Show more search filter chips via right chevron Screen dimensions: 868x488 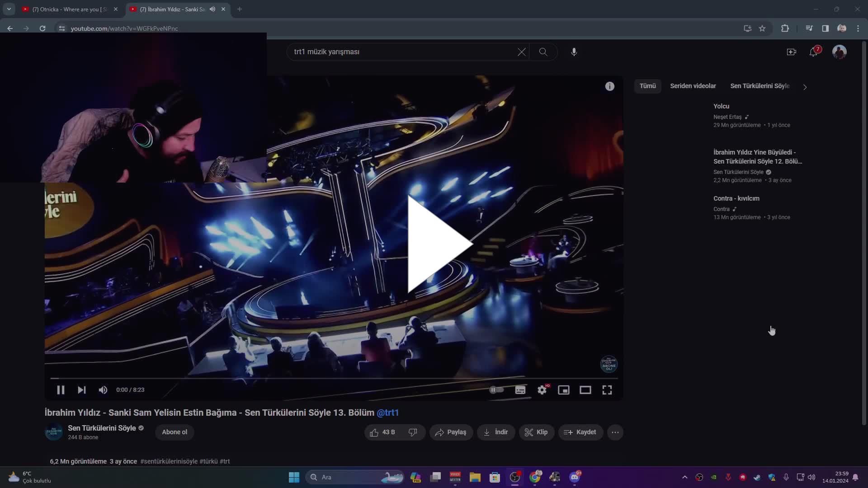pyautogui.click(x=805, y=86)
